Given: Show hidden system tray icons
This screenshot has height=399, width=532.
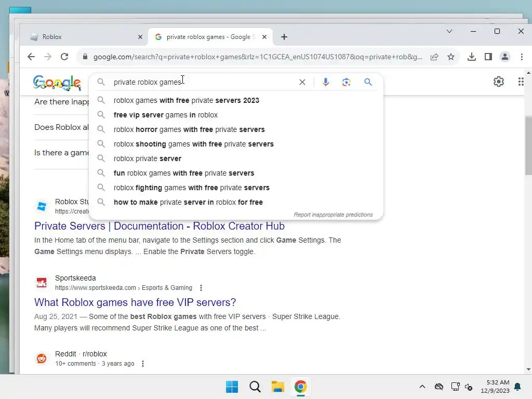Looking at the screenshot, I should (x=422, y=387).
